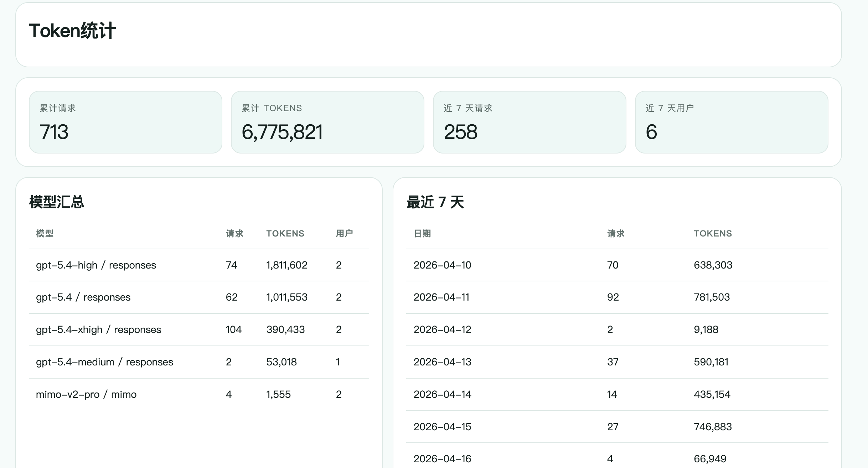Image resolution: width=868 pixels, height=468 pixels.
Task: Click the user count in the gpt-5.4-xhigh row
Action: [339, 330]
